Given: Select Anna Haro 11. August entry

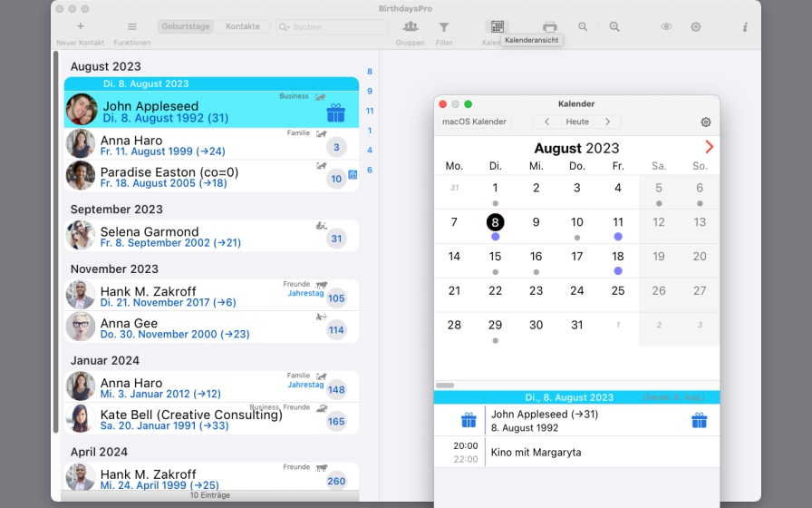Looking at the screenshot, I should pos(211,143).
